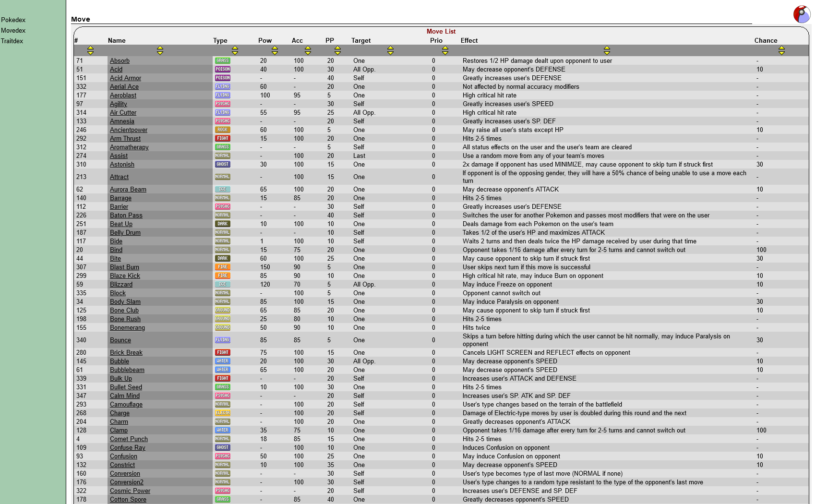Sort the # column descending with down arrow
Screen dimensions: 816x504
click(x=90, y=53)
